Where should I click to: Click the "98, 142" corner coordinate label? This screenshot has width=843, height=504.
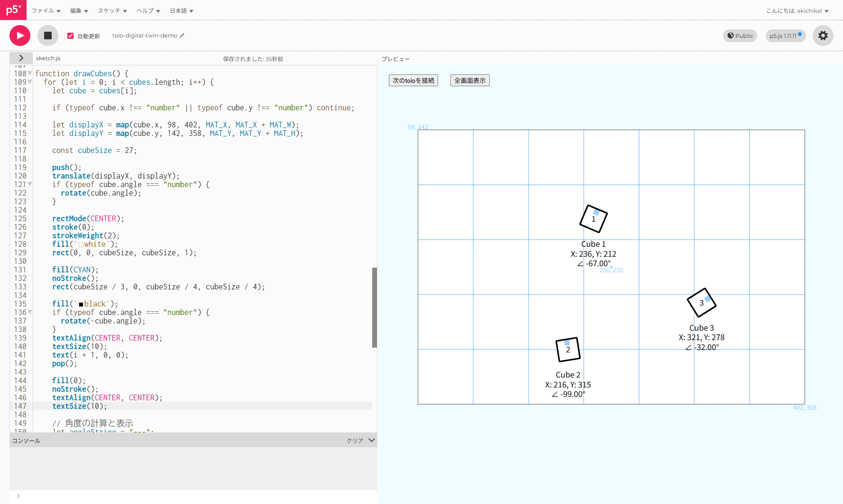click(418, 127)
